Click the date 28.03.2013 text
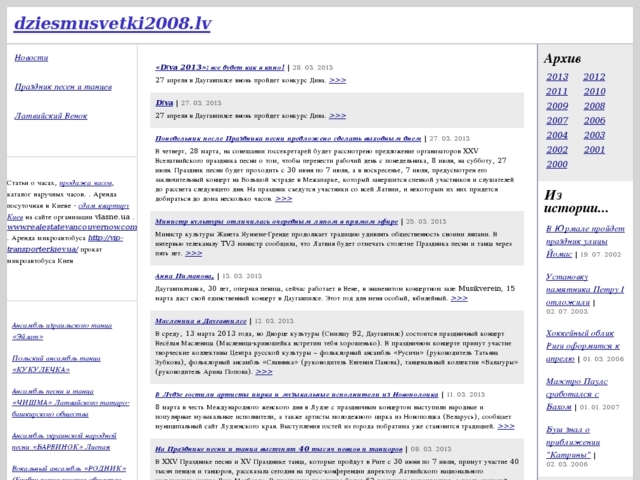The width and height of the screenshot is (640, 480). coord(313,68)
